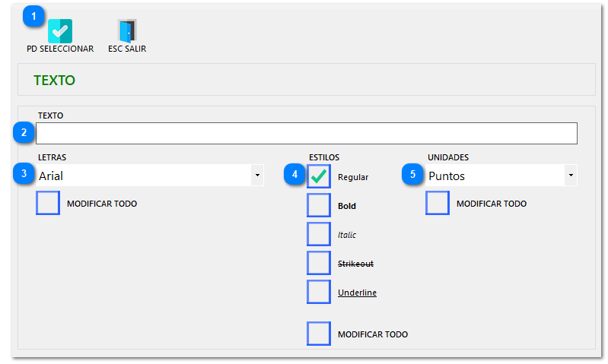The height and width of the screenshot is (364, 608).
Task: Enable the Bold style checkbox
Action: click(319, 206)
